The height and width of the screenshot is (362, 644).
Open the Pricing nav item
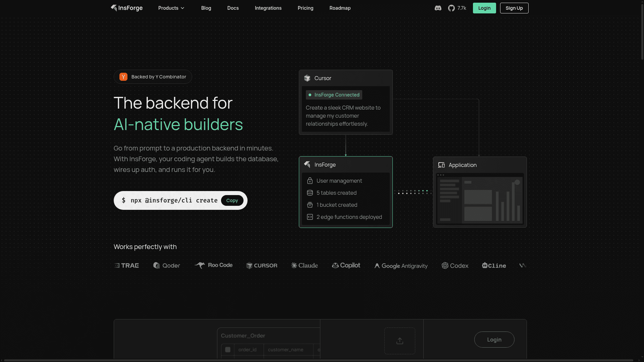coord(305,8)
